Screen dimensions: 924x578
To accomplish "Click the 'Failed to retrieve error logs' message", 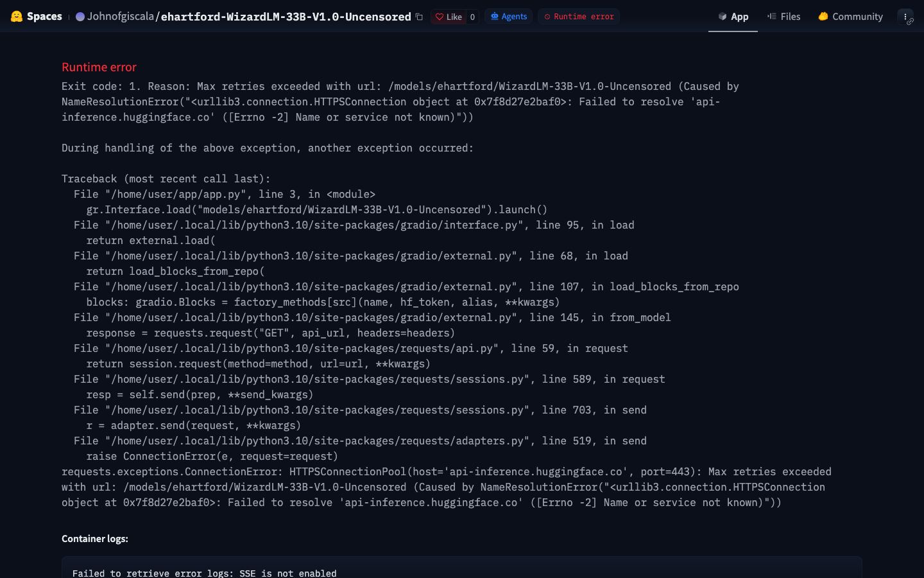I will point(204,573).
